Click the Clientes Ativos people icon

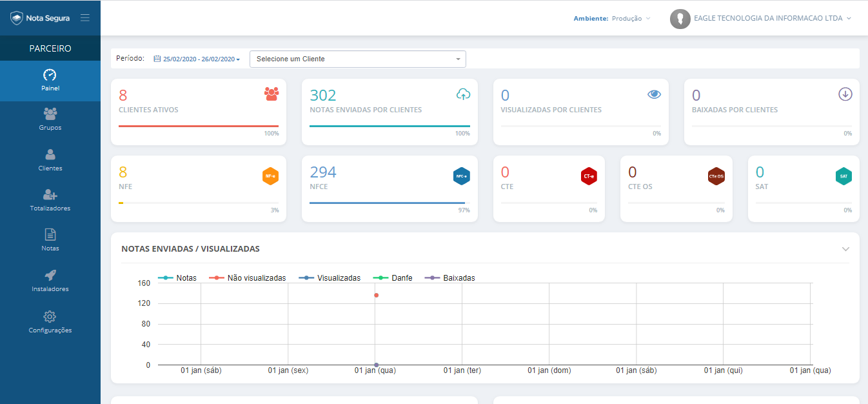tap(271, 94)
